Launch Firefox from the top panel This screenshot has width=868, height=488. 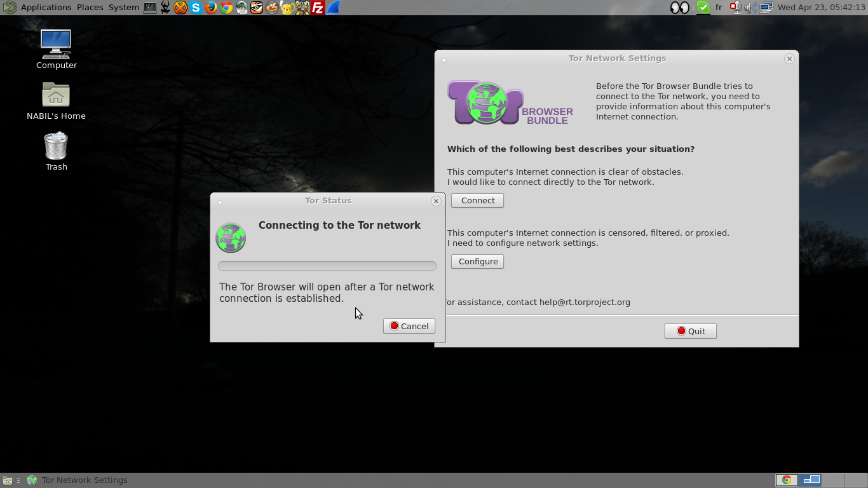211,8
